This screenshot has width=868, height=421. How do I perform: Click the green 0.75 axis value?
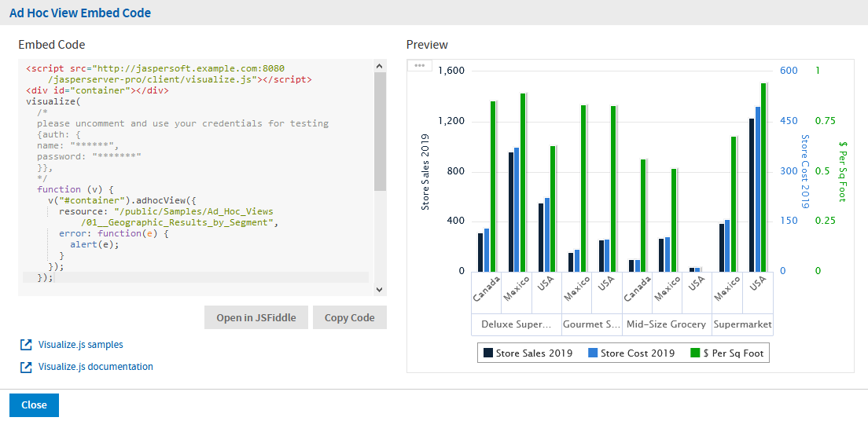[x=825, y=121]
